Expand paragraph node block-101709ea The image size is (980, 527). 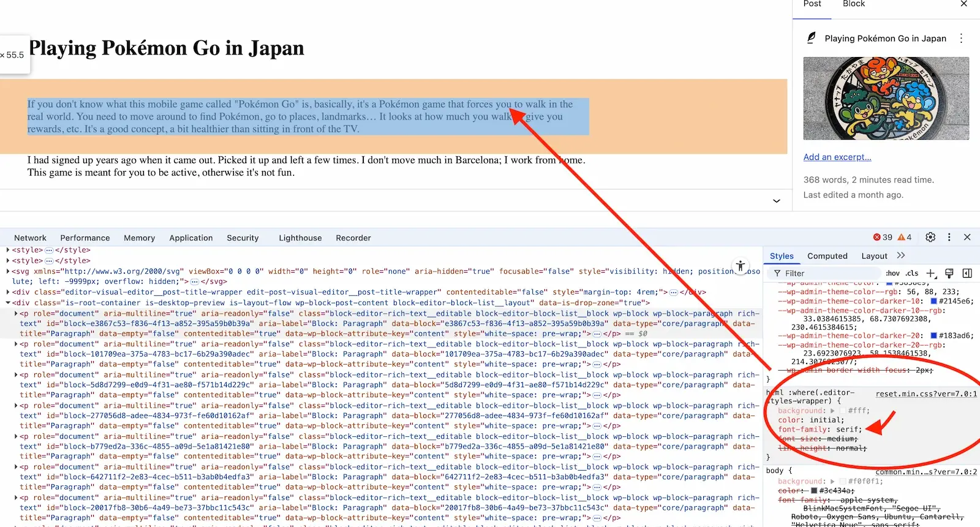pos(16,344)
